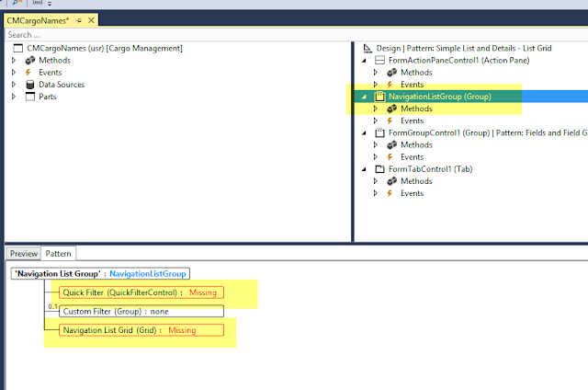Expand Methods under NavigationListGroup
588x390 pixels.
click(376, 109)
